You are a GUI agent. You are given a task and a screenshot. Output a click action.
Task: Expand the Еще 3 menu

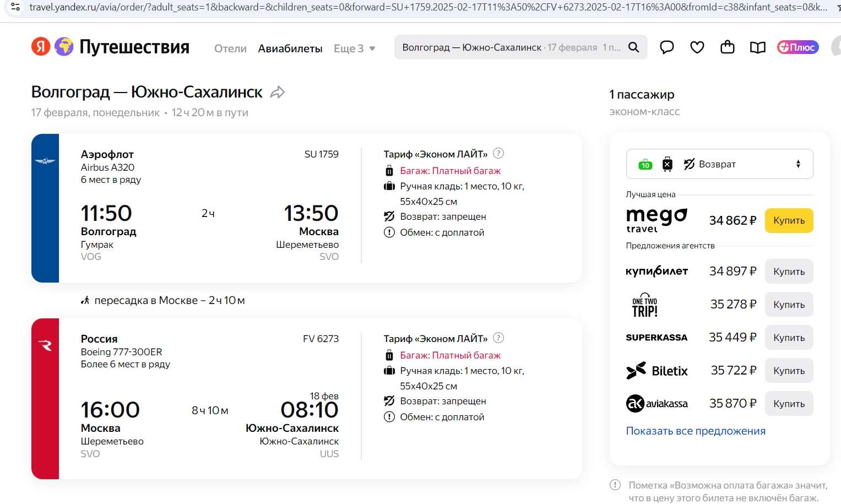[354, 48]
